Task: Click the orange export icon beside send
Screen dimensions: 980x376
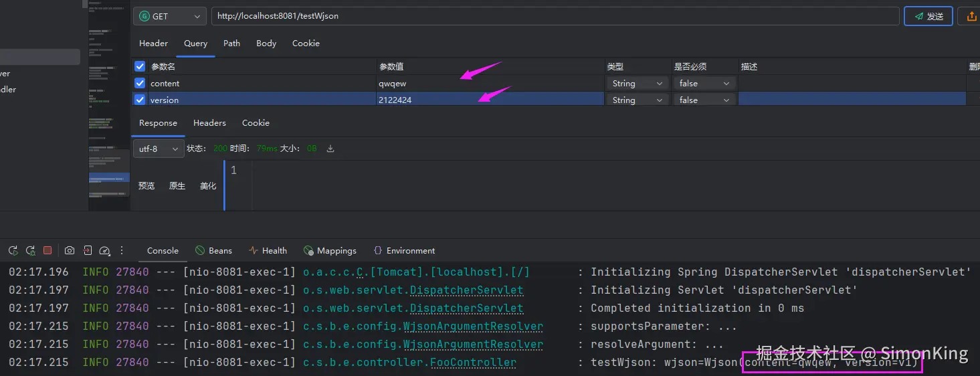Action: click(x=971, y=16)
